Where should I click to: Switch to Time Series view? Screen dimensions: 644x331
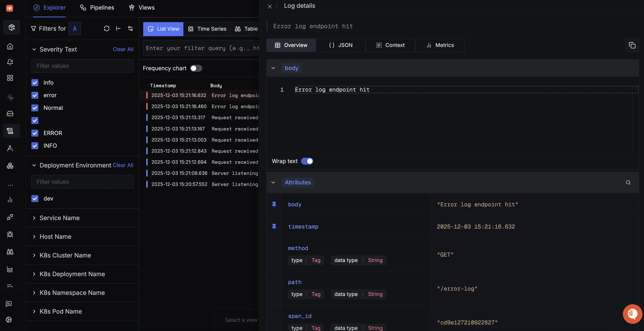[207, 29]
